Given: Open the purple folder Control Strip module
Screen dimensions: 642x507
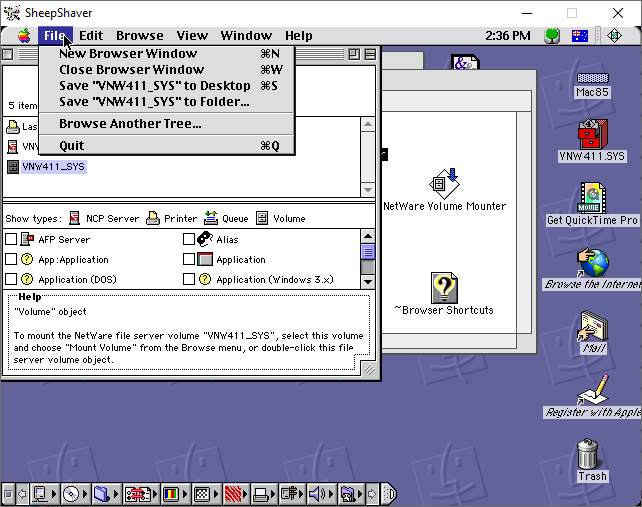Looking at the screenshot, I should [x=351, y=494].
